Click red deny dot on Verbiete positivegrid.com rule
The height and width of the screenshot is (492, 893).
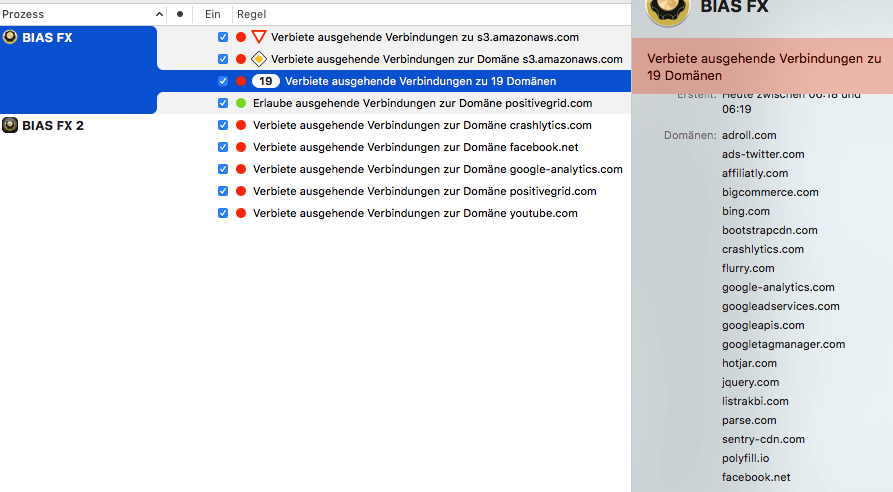point(241,191)
